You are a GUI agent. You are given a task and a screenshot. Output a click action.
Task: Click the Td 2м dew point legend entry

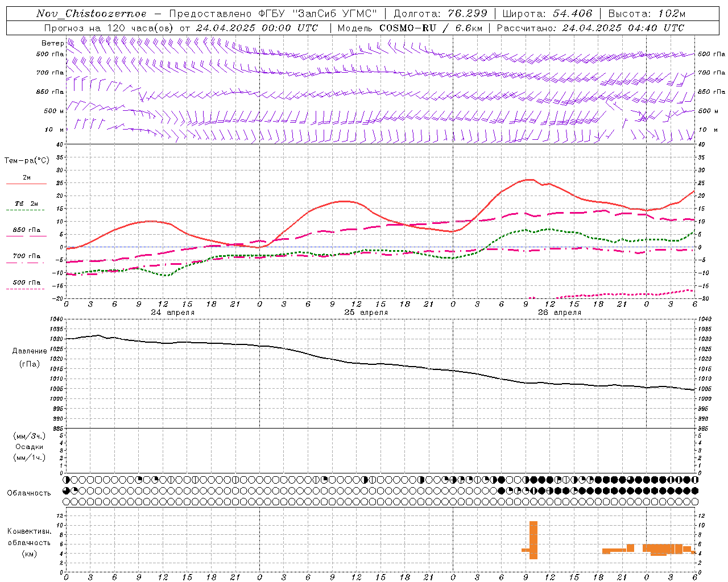click(27, 203)
